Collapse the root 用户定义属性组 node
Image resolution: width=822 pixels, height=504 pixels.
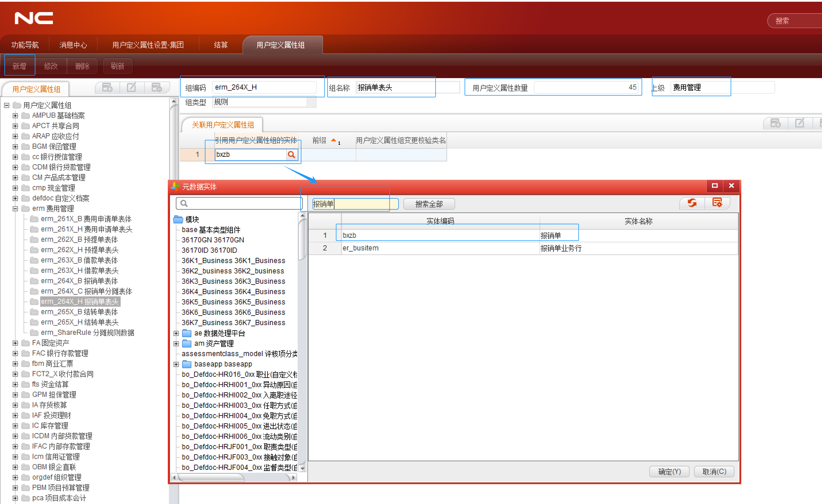coord(6,105)
